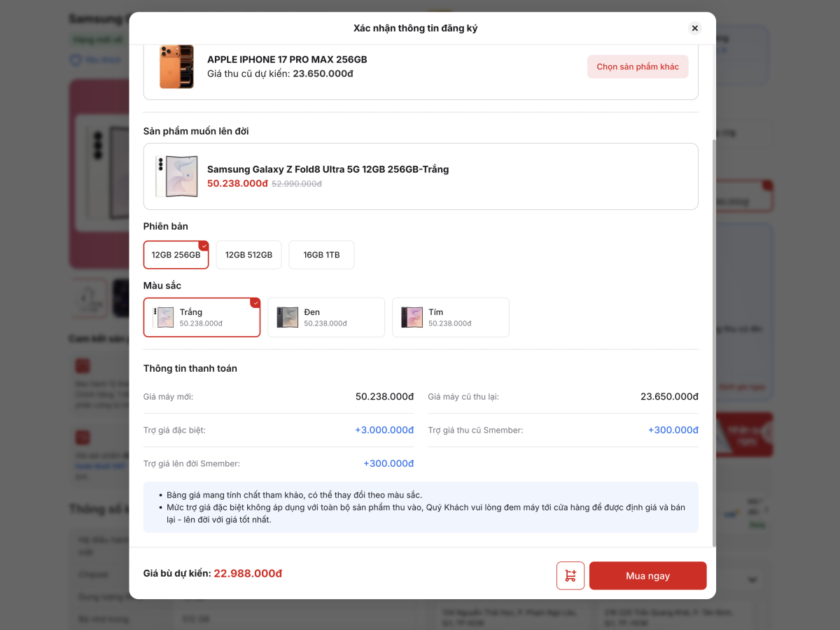Image resolution: width=840 pixels, height=630 pixels.
Task: Click the 'Xác nhận thông tin đăng ký' title
Action: click(x=416, y=28)
